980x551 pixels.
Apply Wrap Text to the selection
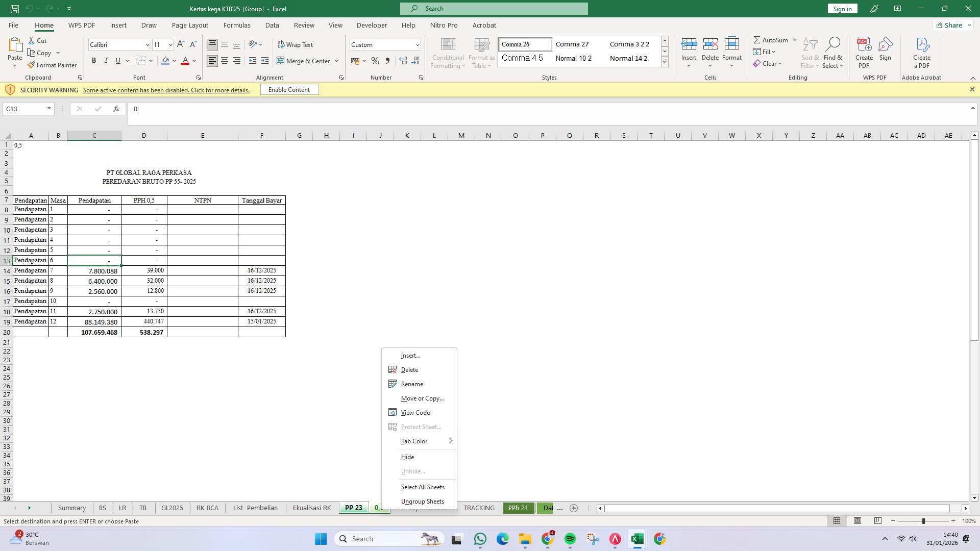(296, 44)
